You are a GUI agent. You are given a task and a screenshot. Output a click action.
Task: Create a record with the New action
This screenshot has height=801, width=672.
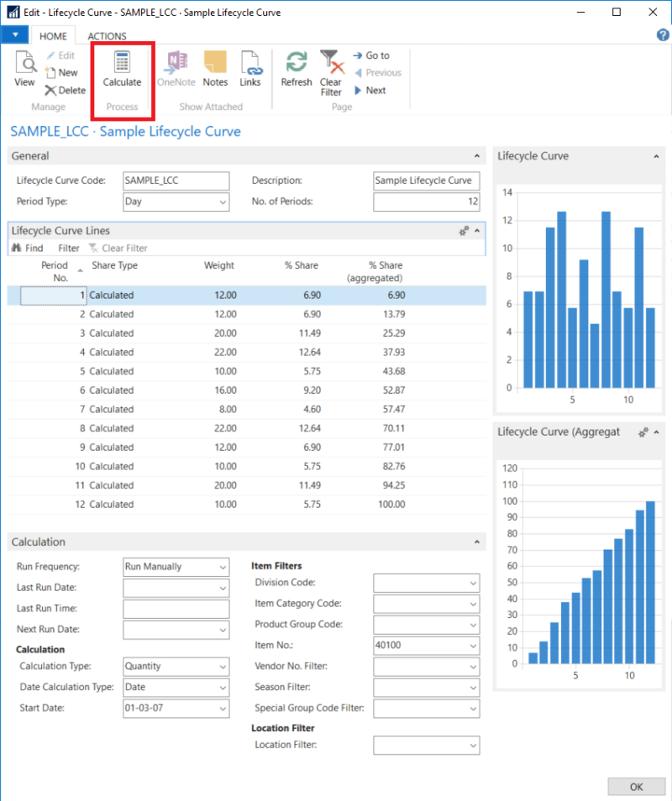[62, 72]
